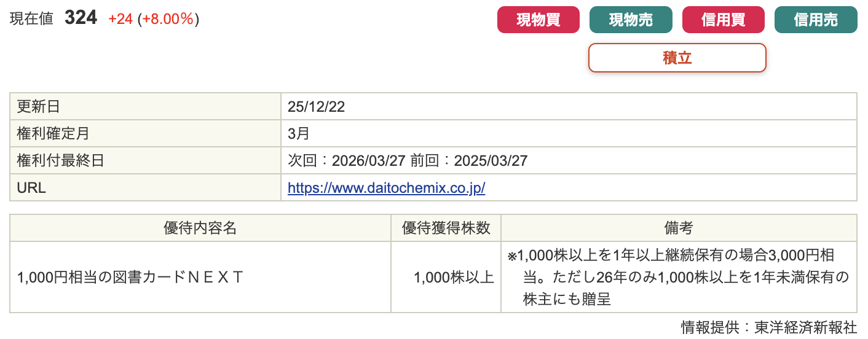This screenshot has width=868, height=339.
Task: Click the 図書カードNEXT benefit cell
Action: click(x=131, y=277)
